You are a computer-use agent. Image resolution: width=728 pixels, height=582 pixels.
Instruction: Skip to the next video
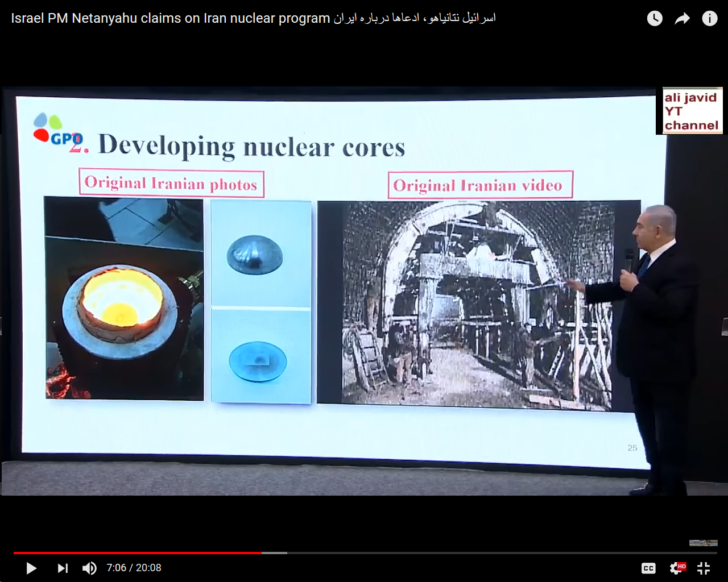click(x=63, y=568)
